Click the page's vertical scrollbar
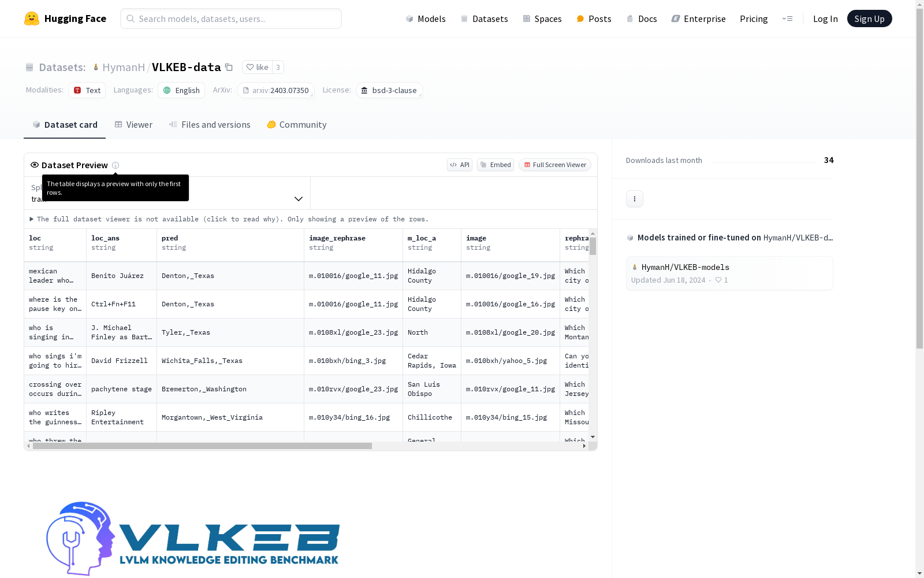The height and width of the screenshot is (578, 924). point(919,179)
